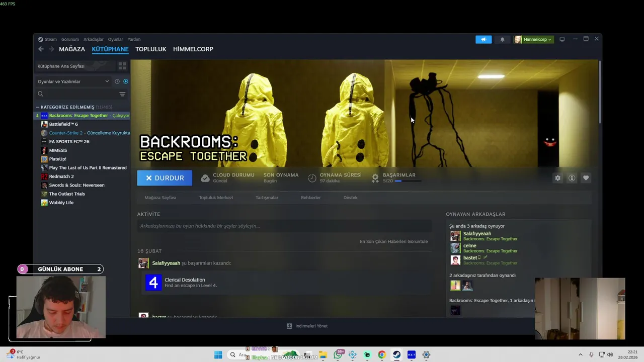Click the library search magnifier

pos(41,94)
